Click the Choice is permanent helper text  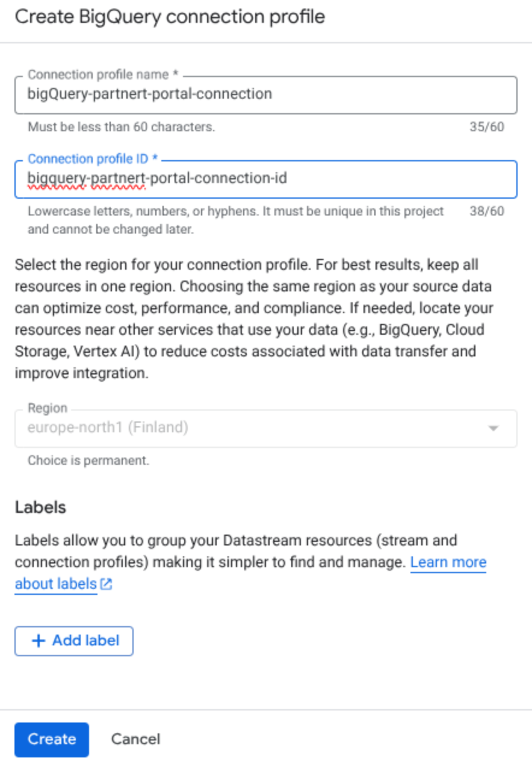click(x=88, y=461)
